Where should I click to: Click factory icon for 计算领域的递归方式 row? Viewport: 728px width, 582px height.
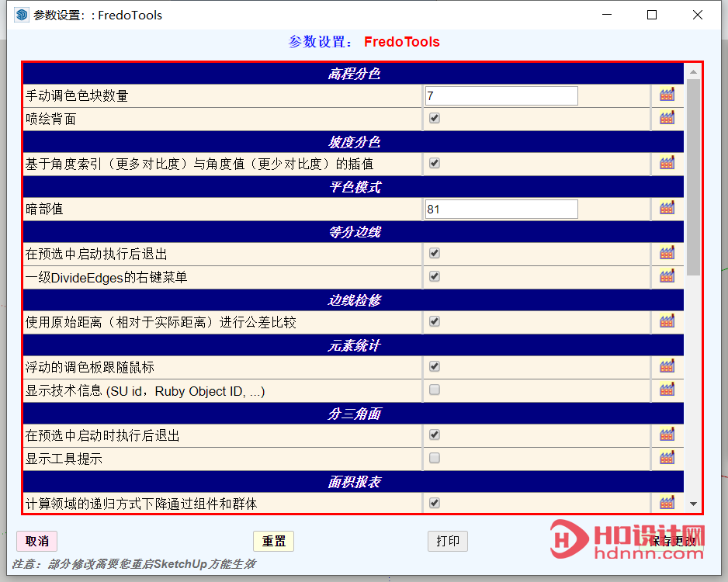coord(667,503)
